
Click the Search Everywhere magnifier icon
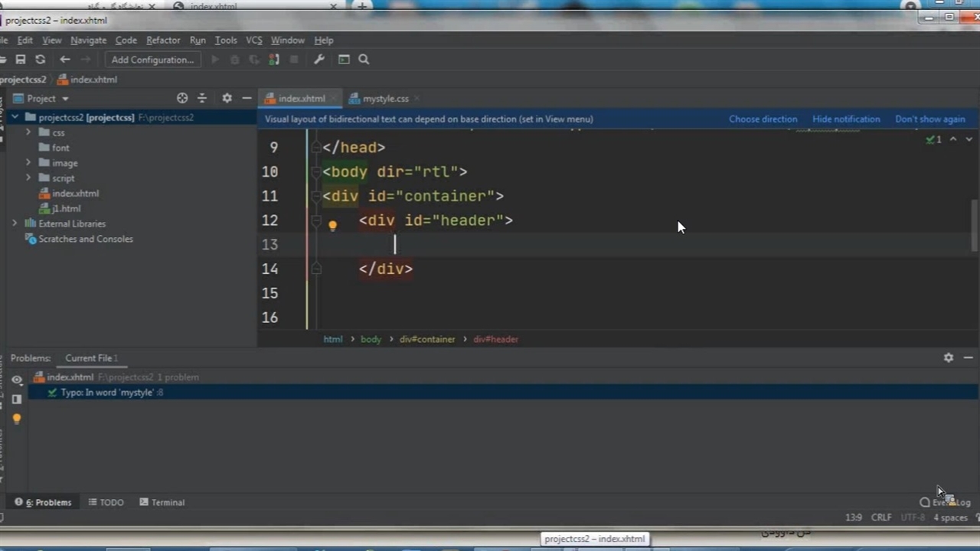click(x=364, y=60)
